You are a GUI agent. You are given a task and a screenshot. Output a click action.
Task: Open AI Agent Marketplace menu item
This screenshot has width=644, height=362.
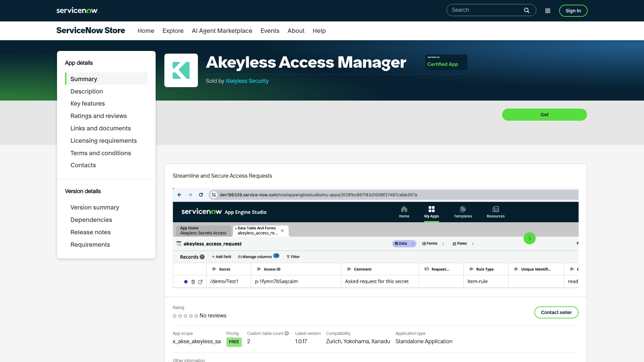pos(222,31)
